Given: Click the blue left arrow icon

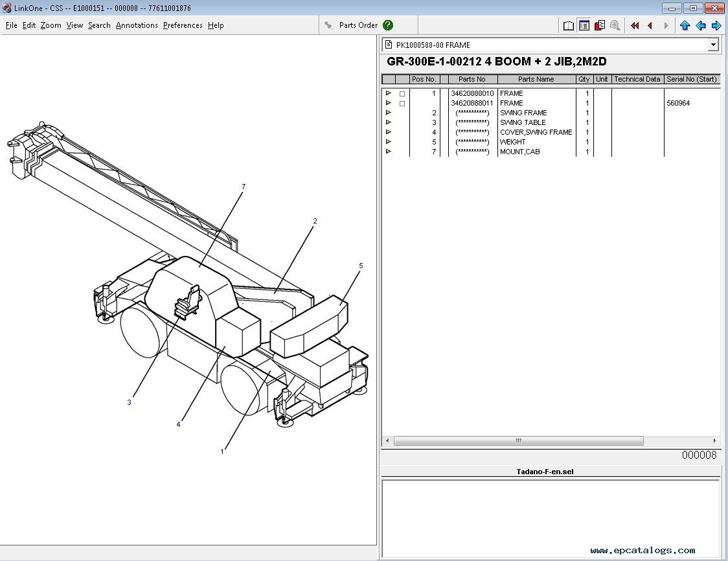Looking at the screenshot, I should click(701, 25).
